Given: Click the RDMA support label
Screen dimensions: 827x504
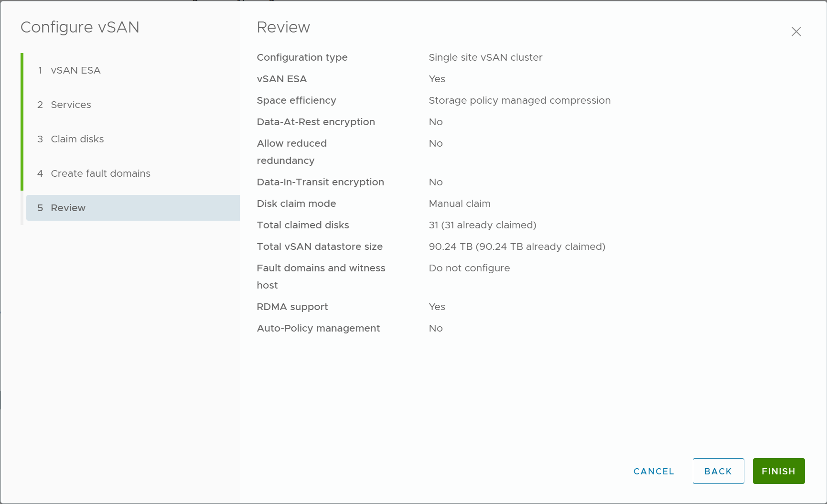Looking at the screenshot, I should [292, 307].
